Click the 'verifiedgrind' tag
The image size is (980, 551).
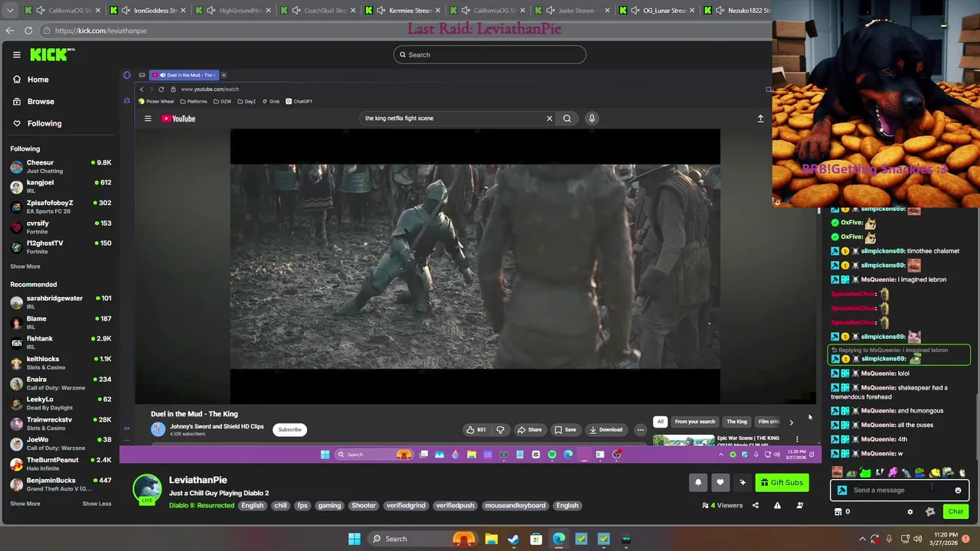406,505
